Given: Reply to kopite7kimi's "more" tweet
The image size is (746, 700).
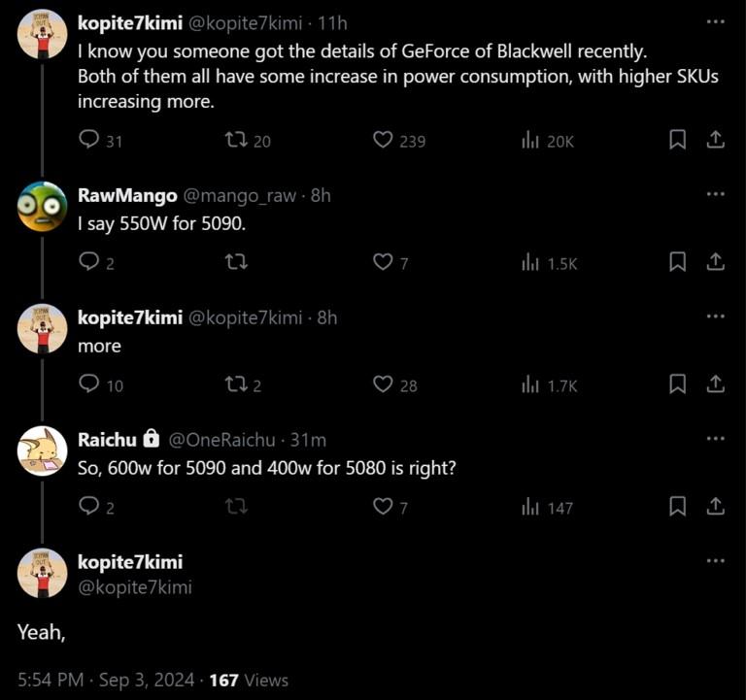Looking at the screenshot, I should tap(89, 384).
